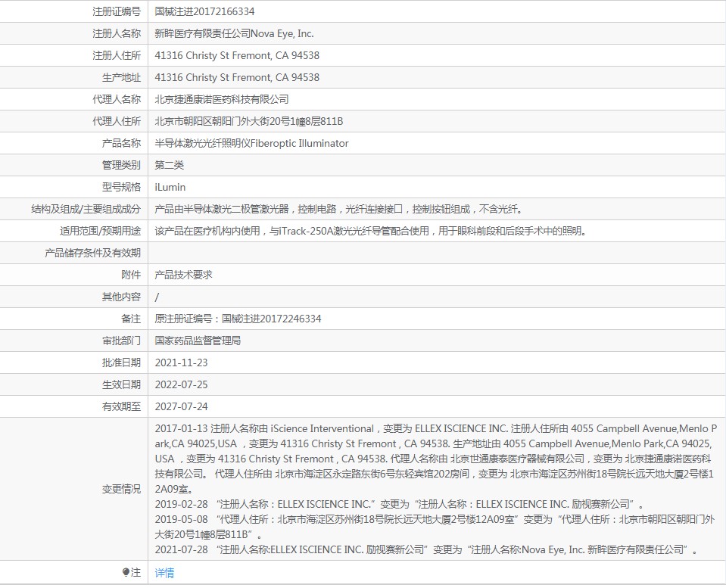726x588 pixels.
Task: Select attachment value 产品技术要求
Action: click(x=183, y=275)
